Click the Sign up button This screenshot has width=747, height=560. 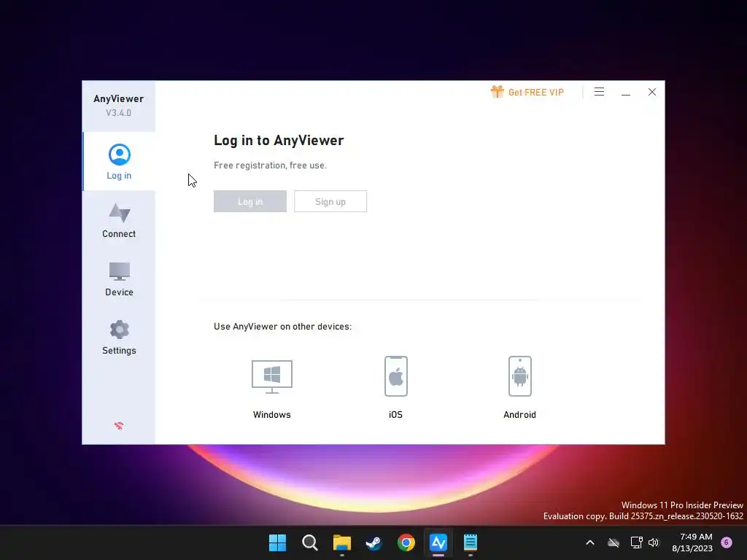[x=330, y=201]
